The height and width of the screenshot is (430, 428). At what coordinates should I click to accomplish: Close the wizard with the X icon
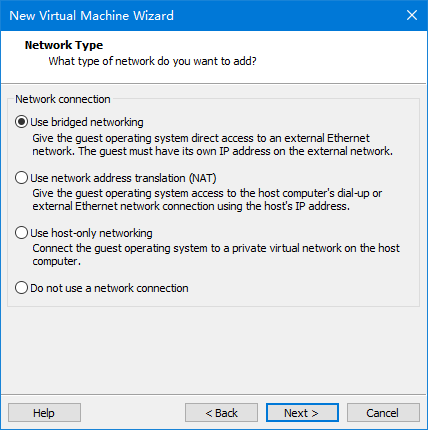point(412,15)
